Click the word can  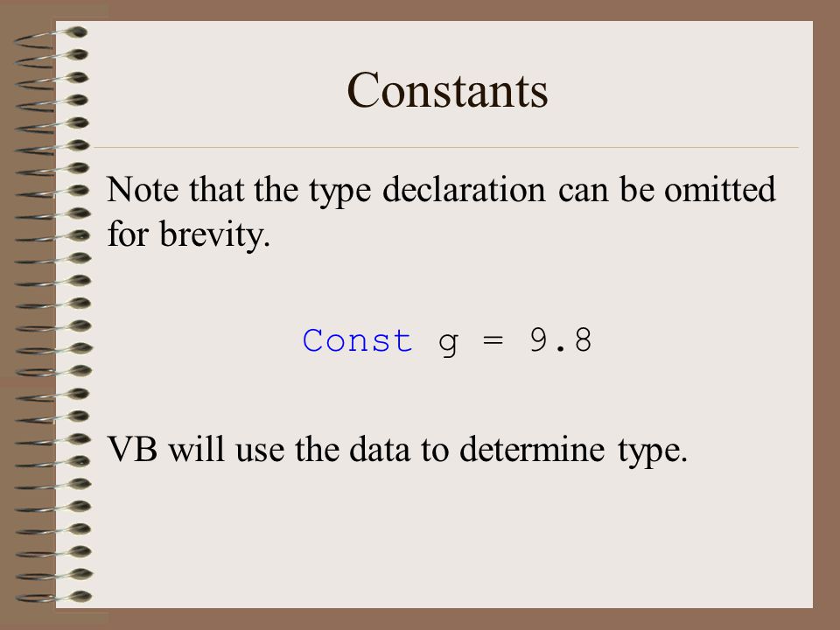(583, 191)
